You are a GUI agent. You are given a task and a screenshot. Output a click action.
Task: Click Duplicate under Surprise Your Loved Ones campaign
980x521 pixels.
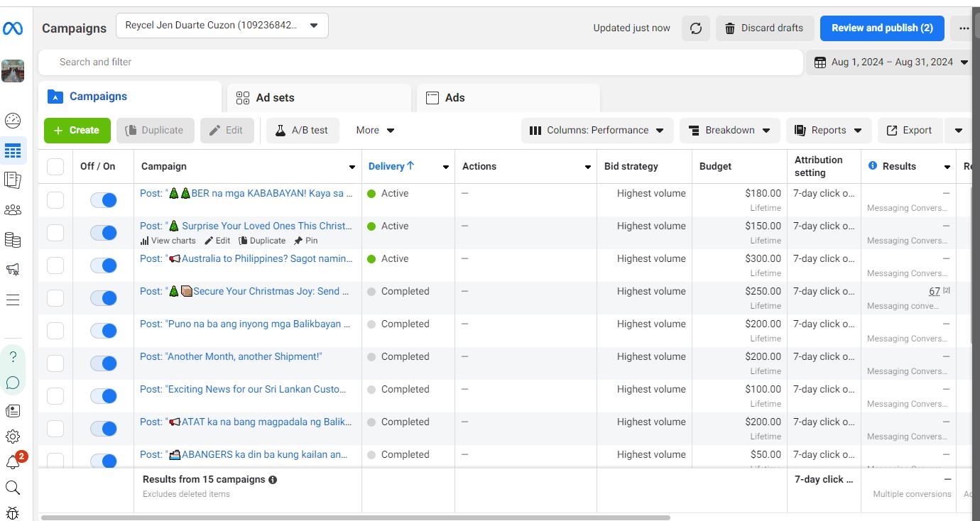pyautogui.click(x=262, y=241)
